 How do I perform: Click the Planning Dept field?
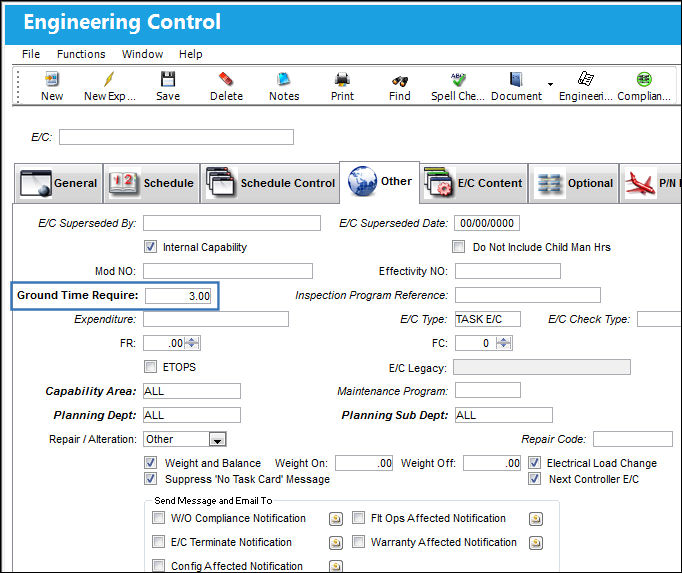tap(192, 415)
